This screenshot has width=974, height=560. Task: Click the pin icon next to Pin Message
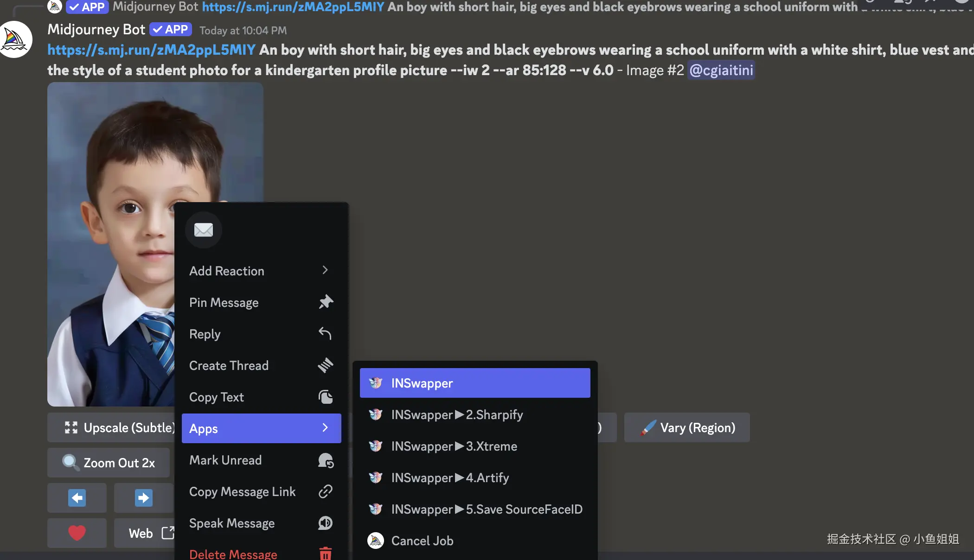click(326, 302)
